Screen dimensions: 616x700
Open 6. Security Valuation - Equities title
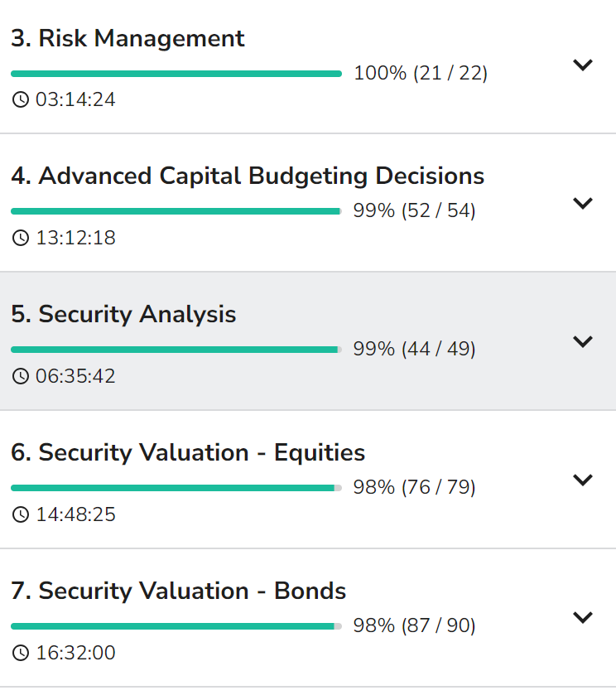(188, 453)
